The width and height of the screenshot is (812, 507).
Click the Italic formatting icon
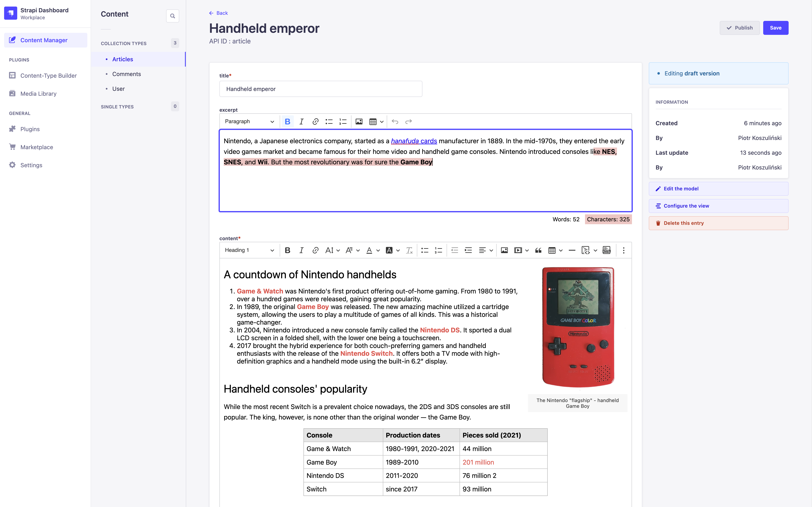click(301, 122)
